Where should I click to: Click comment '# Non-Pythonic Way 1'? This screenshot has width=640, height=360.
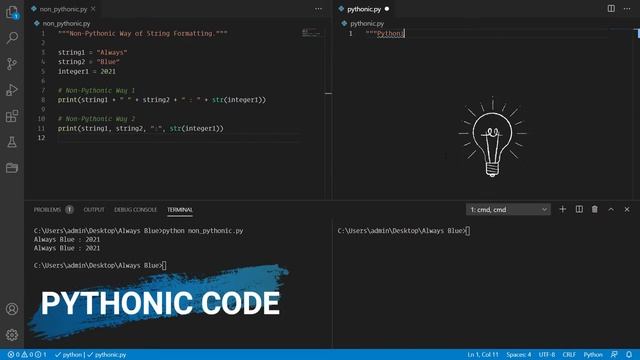tap(96, 91)
